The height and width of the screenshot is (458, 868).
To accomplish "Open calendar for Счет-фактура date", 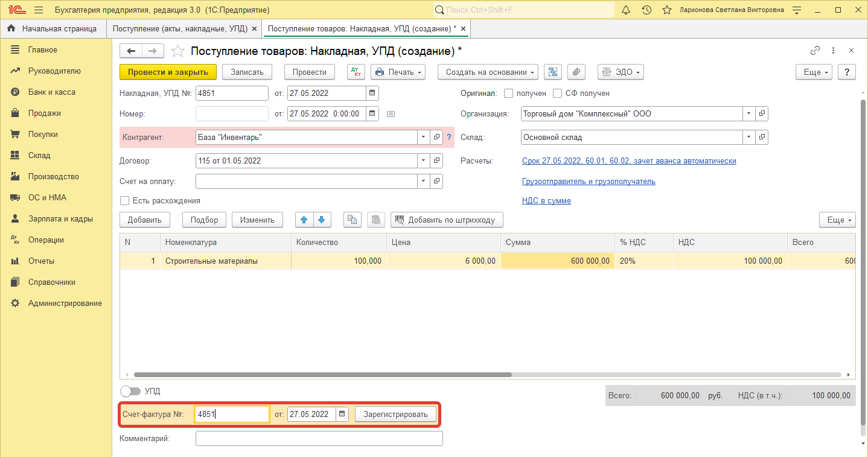I will [x=342, y=414].
